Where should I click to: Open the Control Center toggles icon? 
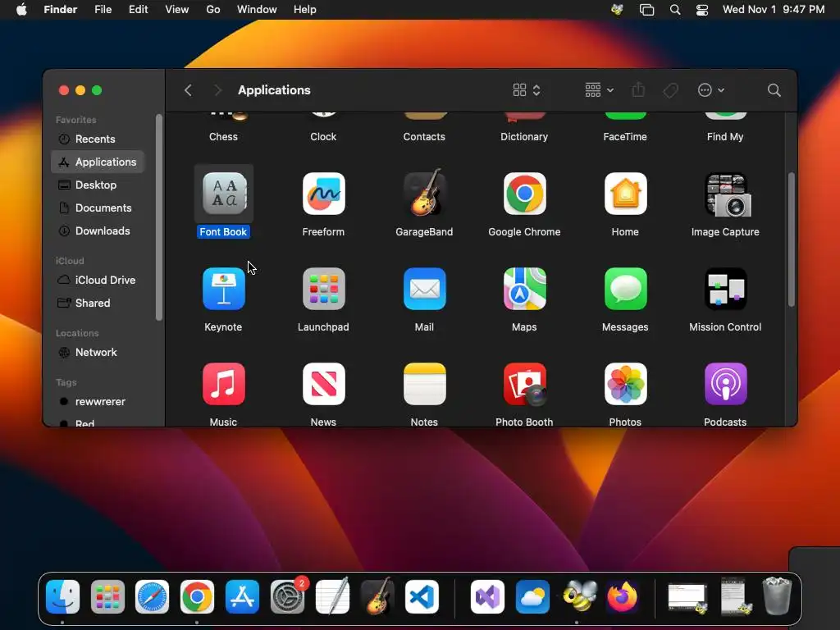(x=702, y=10)
